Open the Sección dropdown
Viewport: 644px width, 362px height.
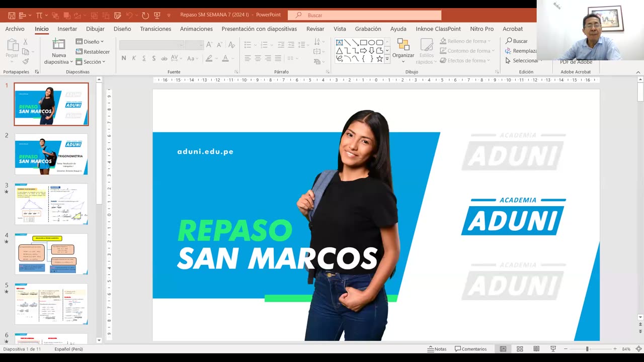click(x=91, y=62)
